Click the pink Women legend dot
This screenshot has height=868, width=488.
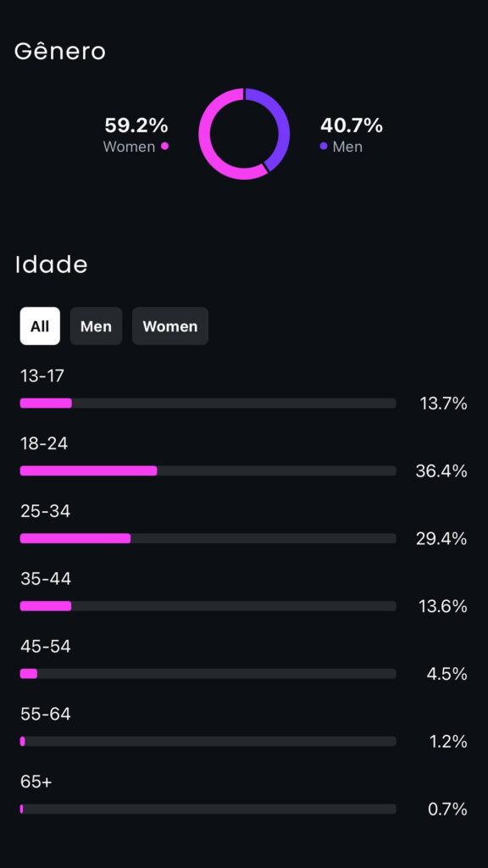coord(164,146)
